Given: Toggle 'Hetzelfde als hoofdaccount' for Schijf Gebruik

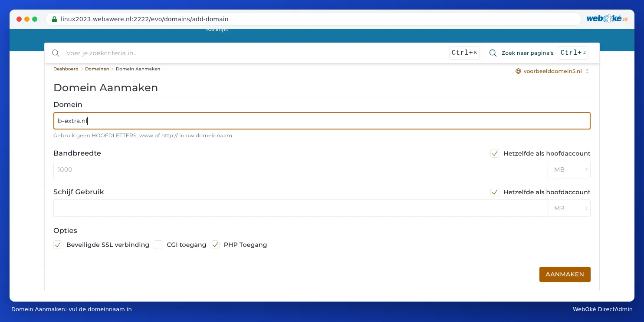Looking at the screenshot, I should (x=495, y=192).
